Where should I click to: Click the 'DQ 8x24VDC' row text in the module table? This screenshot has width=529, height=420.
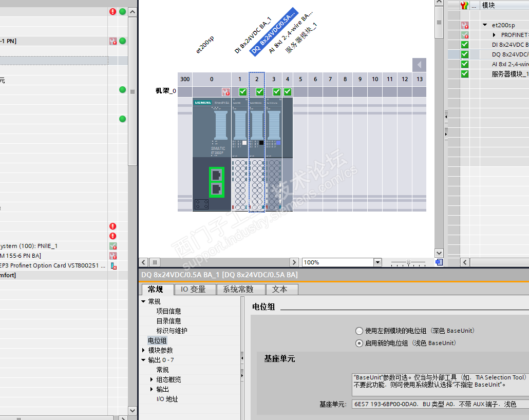tap(510, 54)
